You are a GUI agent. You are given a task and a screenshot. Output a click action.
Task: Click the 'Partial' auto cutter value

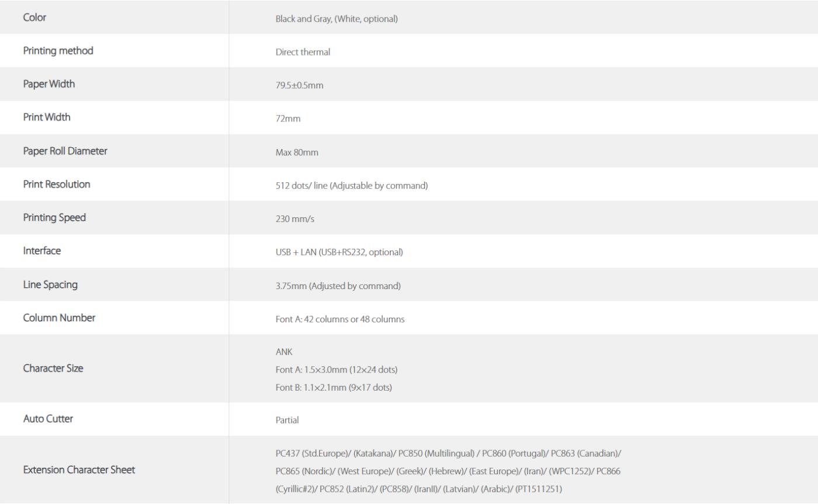287,420
